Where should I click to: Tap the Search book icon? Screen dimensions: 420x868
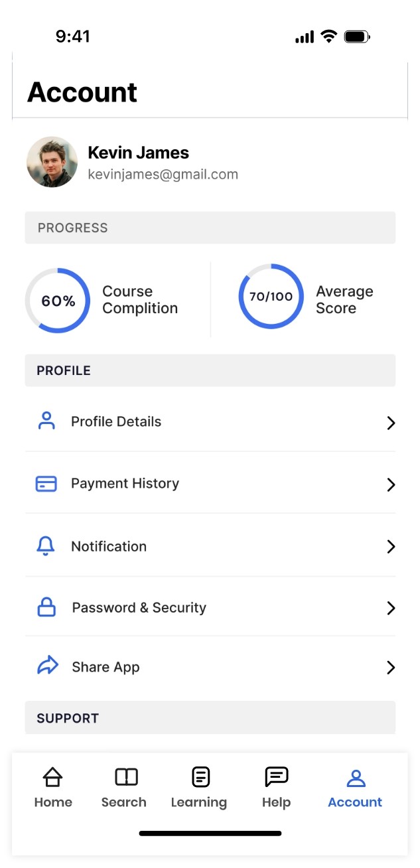126,776
